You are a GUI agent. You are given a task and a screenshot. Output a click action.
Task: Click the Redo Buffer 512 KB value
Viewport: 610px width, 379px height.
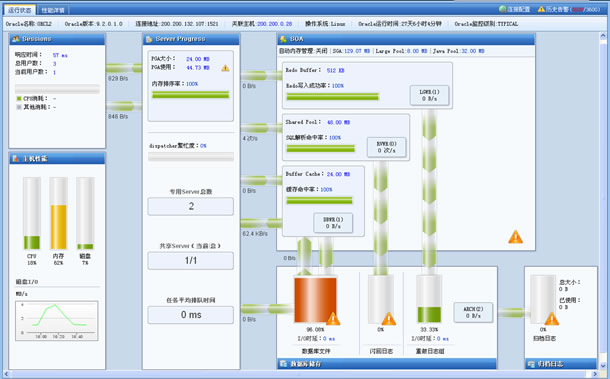[x=335, y=70]
